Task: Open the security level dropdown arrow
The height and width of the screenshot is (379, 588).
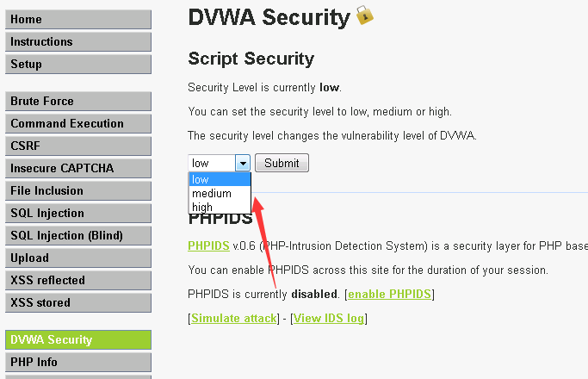Action: point(243,164)
